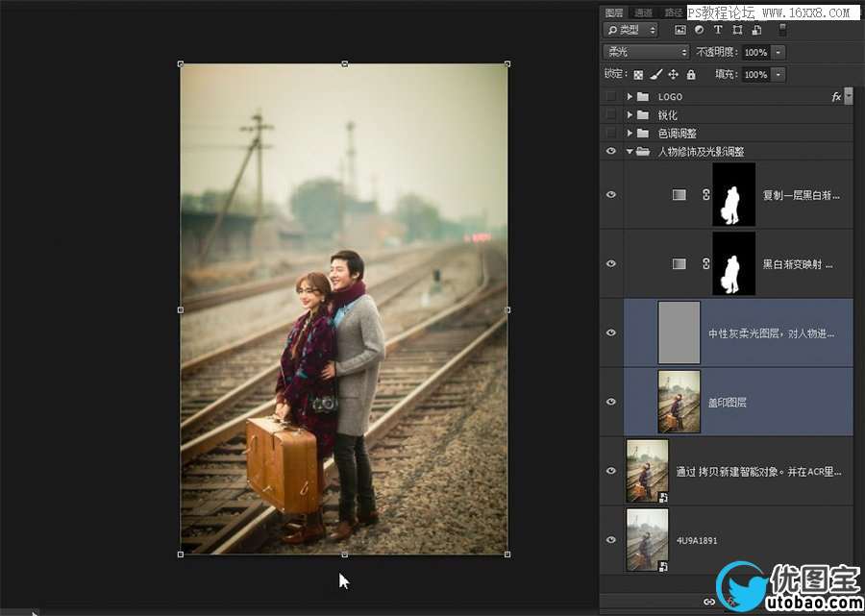Viewport: 865px width, 616px height.
Task: Click the smart object filter icon
Action: coord(755,31)
